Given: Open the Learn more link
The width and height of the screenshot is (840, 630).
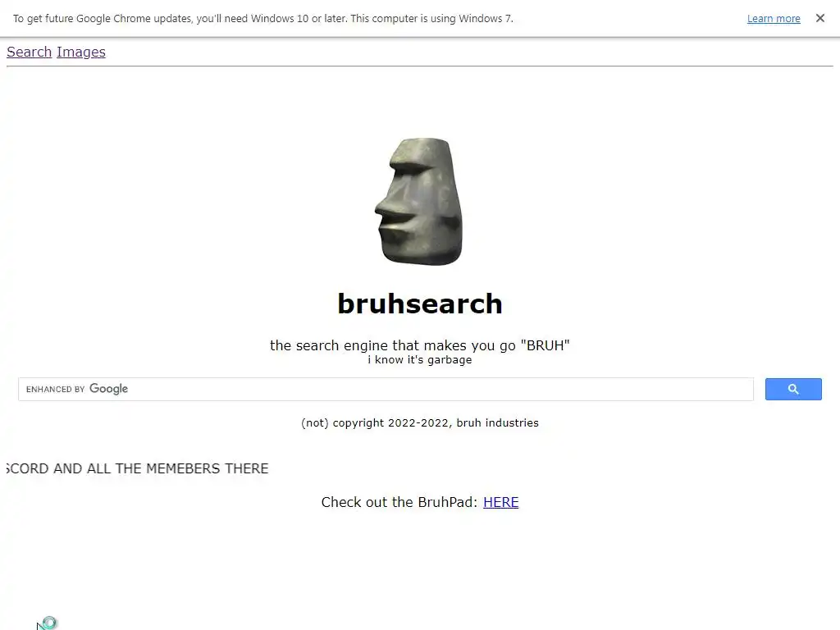Looking at the screenshot, I should pyautogui.click(x=774, y=19).
